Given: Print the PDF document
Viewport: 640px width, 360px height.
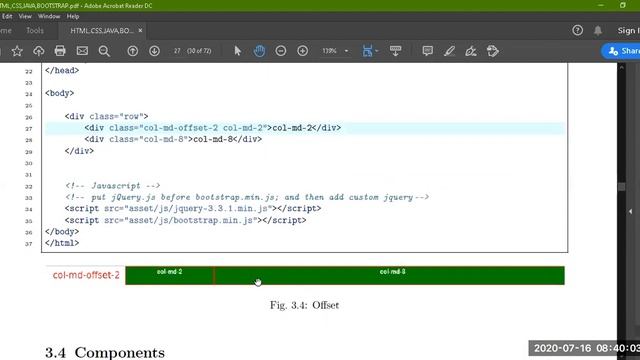Looking at the screenshot, I should [x=60, y=51].
